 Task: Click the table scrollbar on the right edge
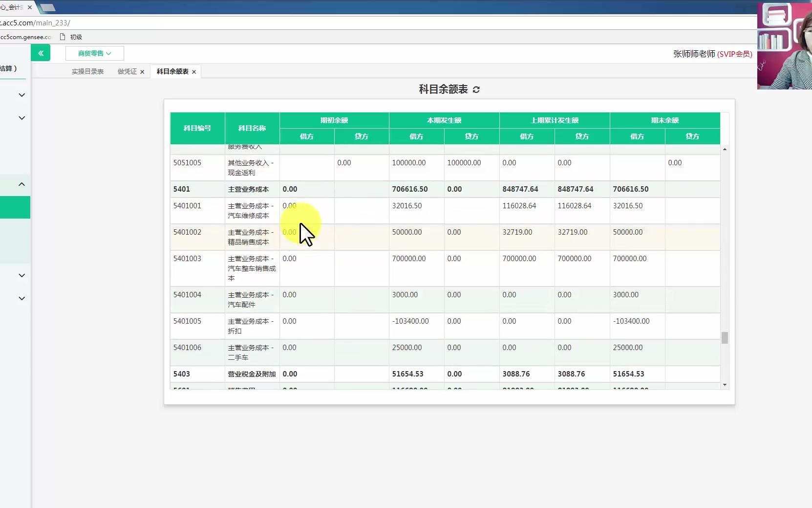coord(725,337)
